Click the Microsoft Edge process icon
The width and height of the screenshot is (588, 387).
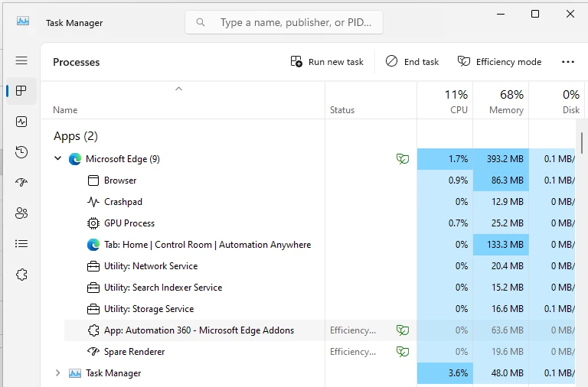tap(74, 159)
